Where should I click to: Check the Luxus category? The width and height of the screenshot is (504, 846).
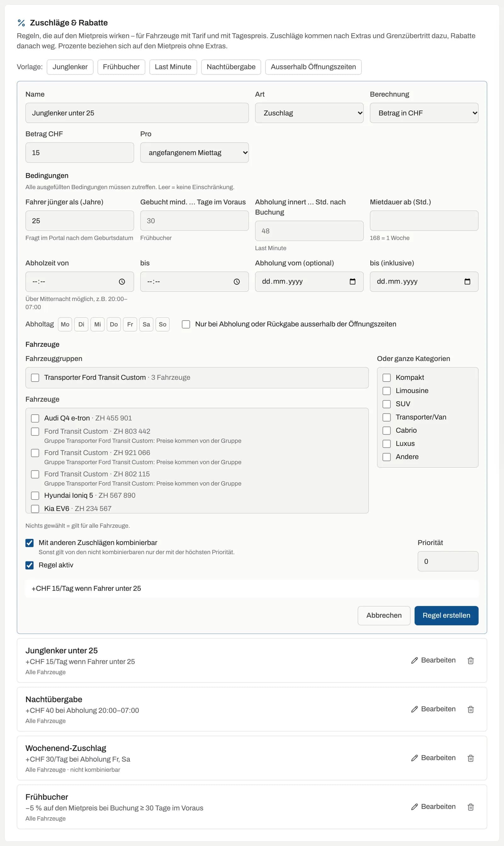point(387,444)
